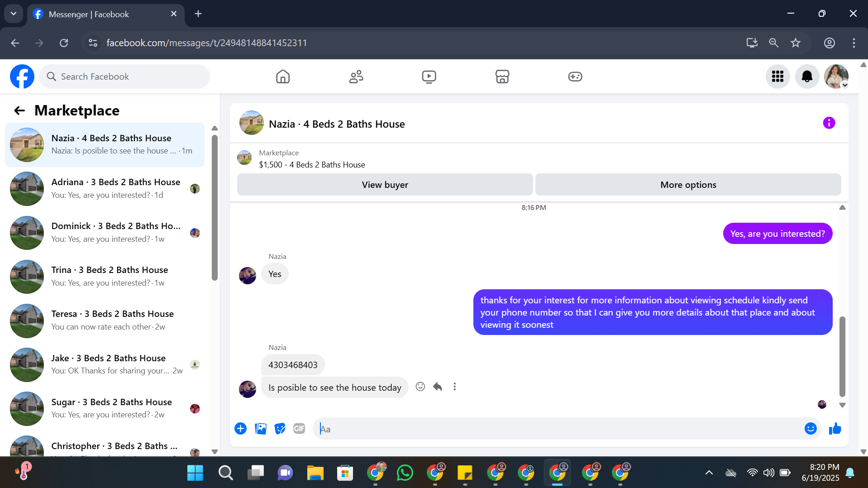Bookmark this page with star icon
The image size is (868, 488).
(x=796, y=43)
